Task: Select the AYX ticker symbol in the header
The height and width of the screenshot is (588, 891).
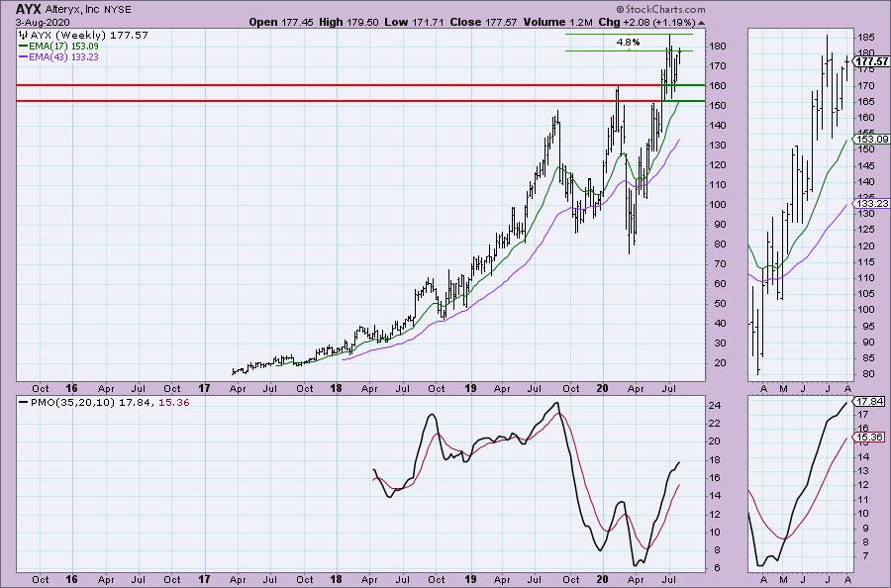Action: 28,9
